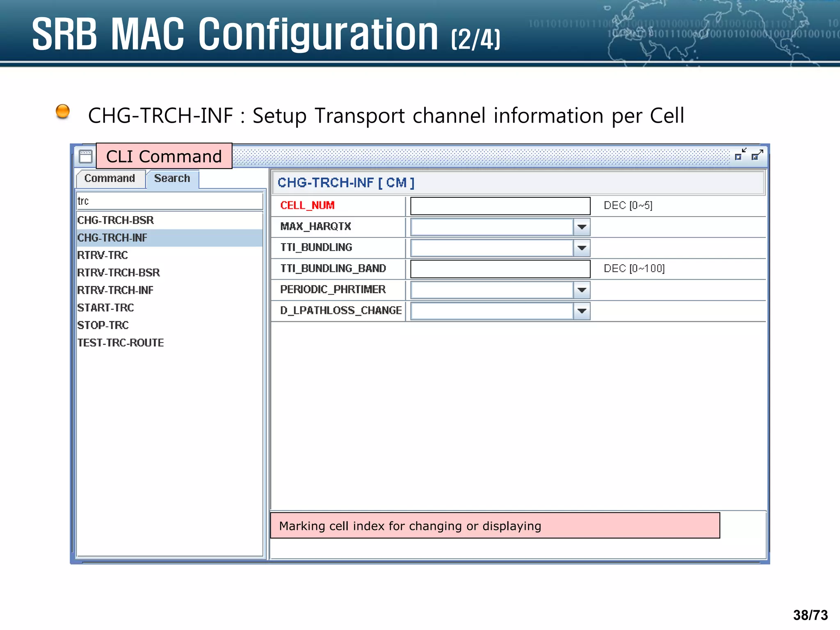
Task: Expand the D_LPATHLOSS_CHANGE combo box
Action: point(581,311)
